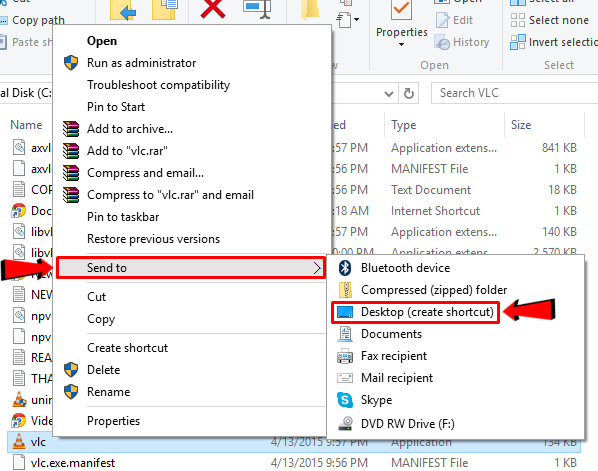The image size is (598, 471).
Task: Click Add to archive...
Action: pyautogui.click(x=130, y=129)
